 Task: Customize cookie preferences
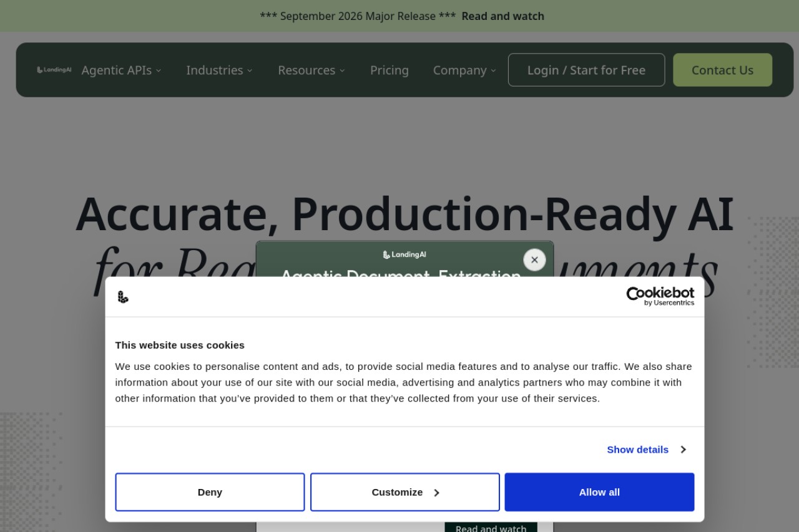coord(405,492)
